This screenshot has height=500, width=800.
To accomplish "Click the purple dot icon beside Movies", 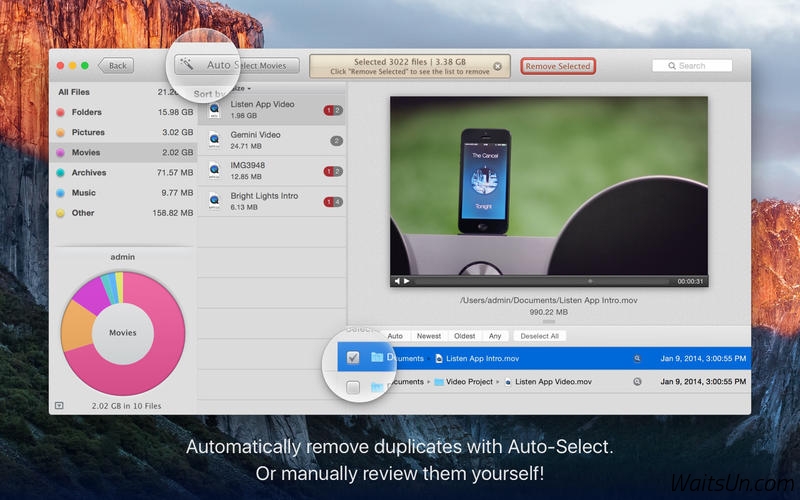I will click(x=60, y=153).
